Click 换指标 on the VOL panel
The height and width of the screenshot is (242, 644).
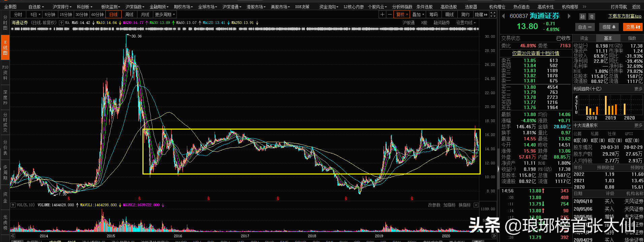pos(464,205)
